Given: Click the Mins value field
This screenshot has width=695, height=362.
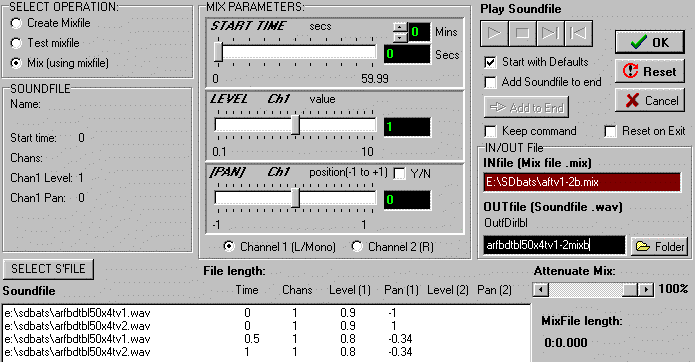Looking at the screenshot, I should click(419, 32).
